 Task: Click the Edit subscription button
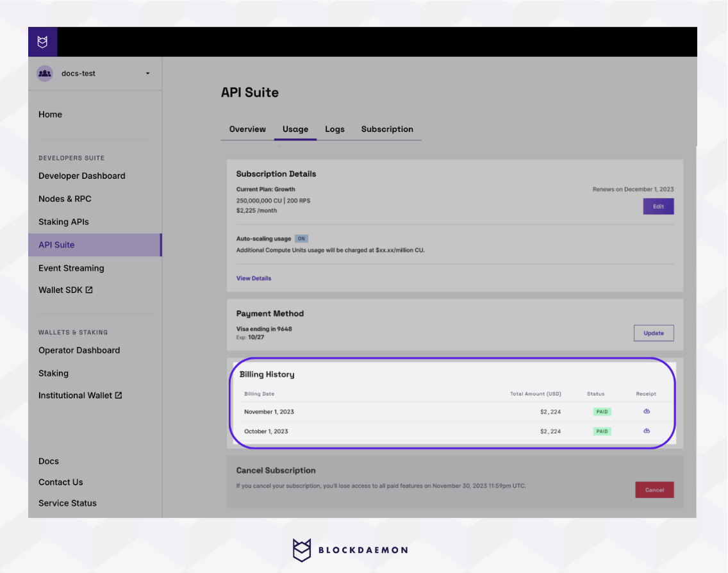[x=658, y=206]
